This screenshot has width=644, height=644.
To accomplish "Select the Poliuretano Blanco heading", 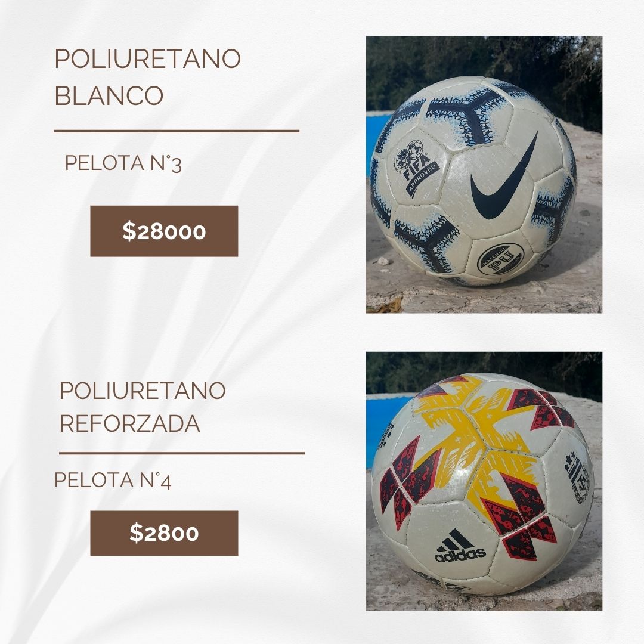I will pyautogui.click(x=147, y=77).
